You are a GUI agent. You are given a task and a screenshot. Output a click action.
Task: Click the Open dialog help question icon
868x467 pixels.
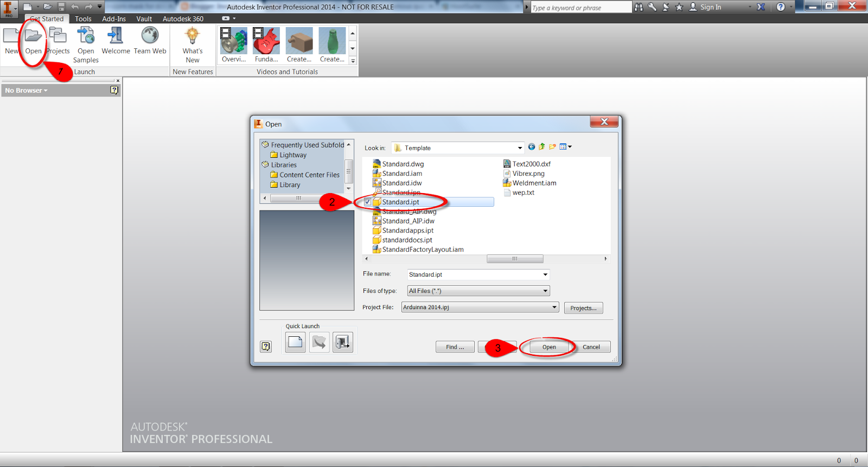point(266,347)
